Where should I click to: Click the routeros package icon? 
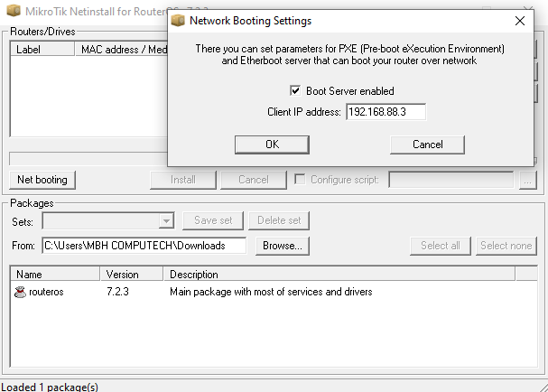click(20, 292)
